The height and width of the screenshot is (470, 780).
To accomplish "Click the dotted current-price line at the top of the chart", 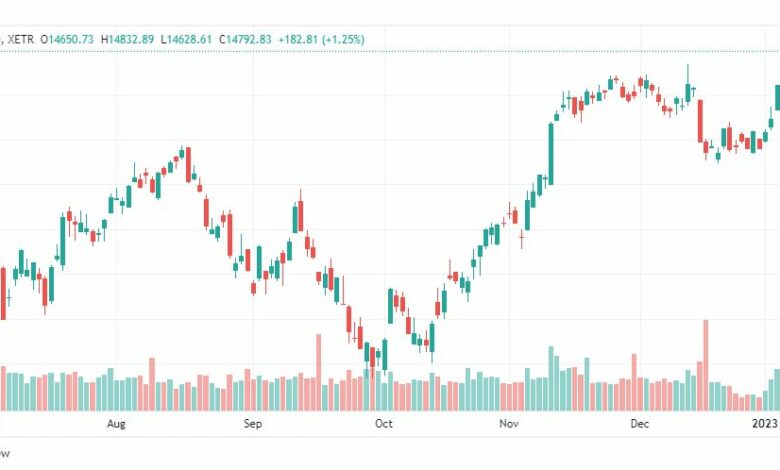I will [390, 51].
